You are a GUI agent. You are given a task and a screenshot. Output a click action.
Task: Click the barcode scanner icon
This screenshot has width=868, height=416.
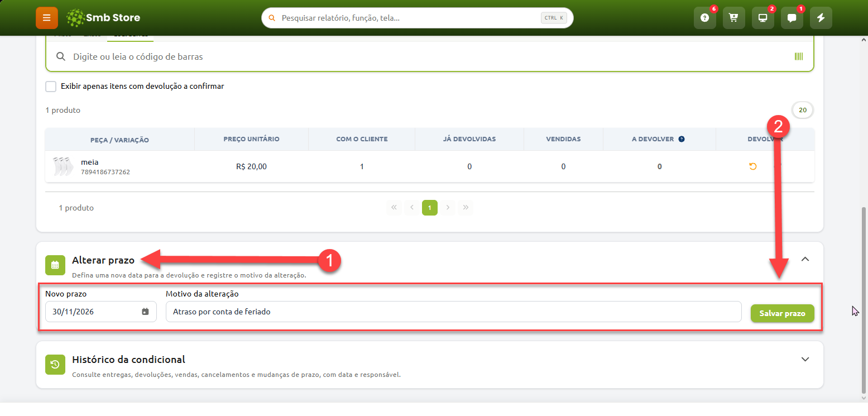pyautogui.click(x=799, y=56)
